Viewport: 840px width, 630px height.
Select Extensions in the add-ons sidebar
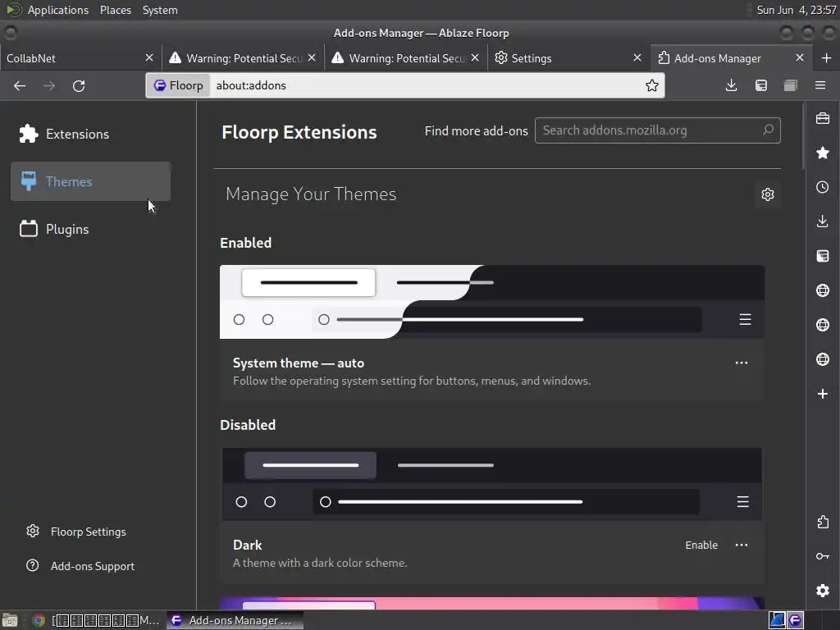[90, 134]
